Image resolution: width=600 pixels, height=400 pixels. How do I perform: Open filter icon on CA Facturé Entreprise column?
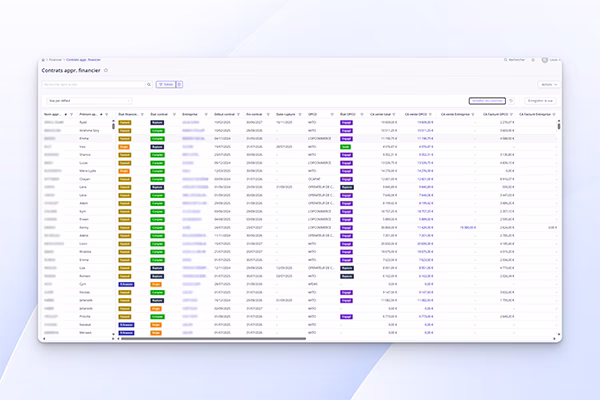click(x=554, y=114)
